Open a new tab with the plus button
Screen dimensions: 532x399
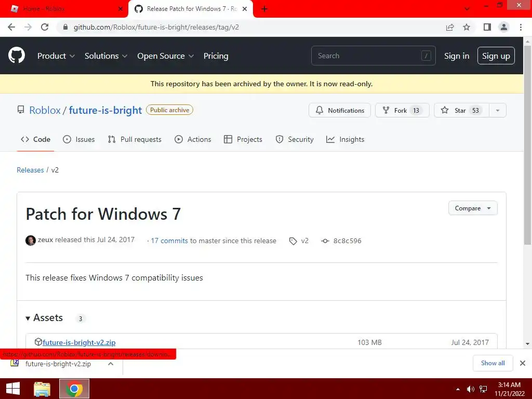coord(264,9)
